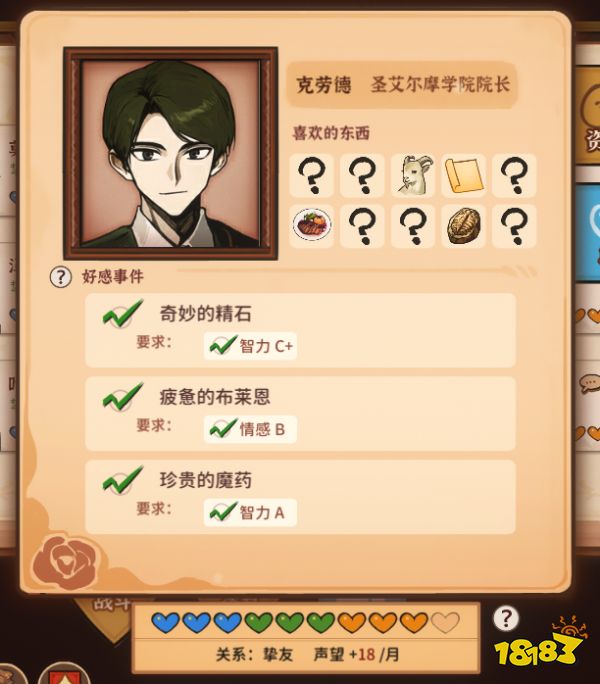Click the rose emblem decoration
This screenshot has height=684, width=600.
pos(65,563)
